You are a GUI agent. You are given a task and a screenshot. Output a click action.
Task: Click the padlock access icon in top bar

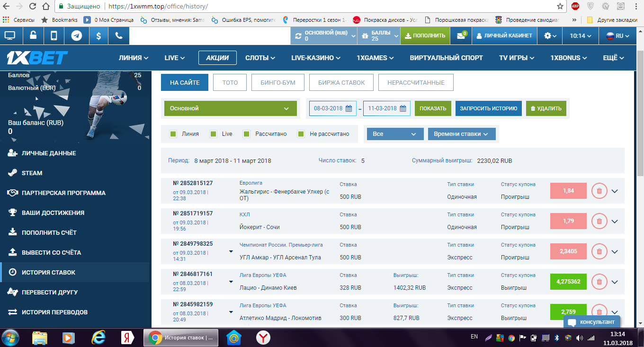click(x=33, y=36)
